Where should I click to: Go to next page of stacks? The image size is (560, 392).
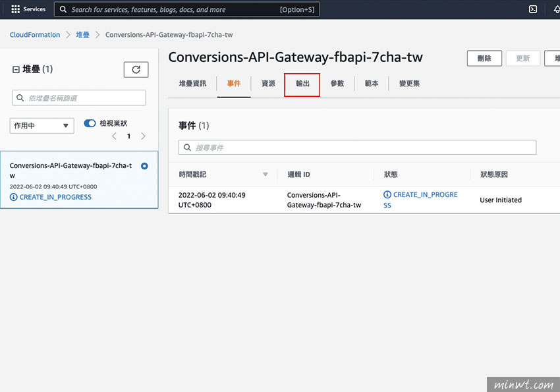coord(143,136)
